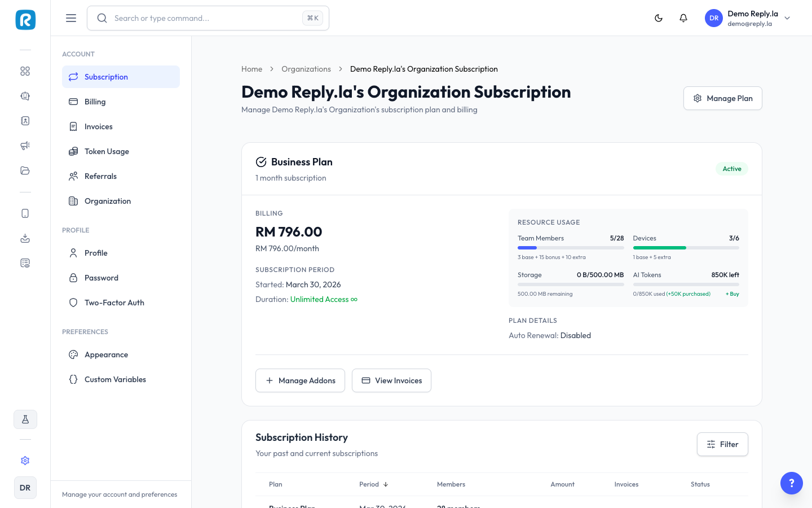Open Referrals menu item
The width and height of the screenshot is (812, 508).
pyautogui.click(x=121, y=176)
